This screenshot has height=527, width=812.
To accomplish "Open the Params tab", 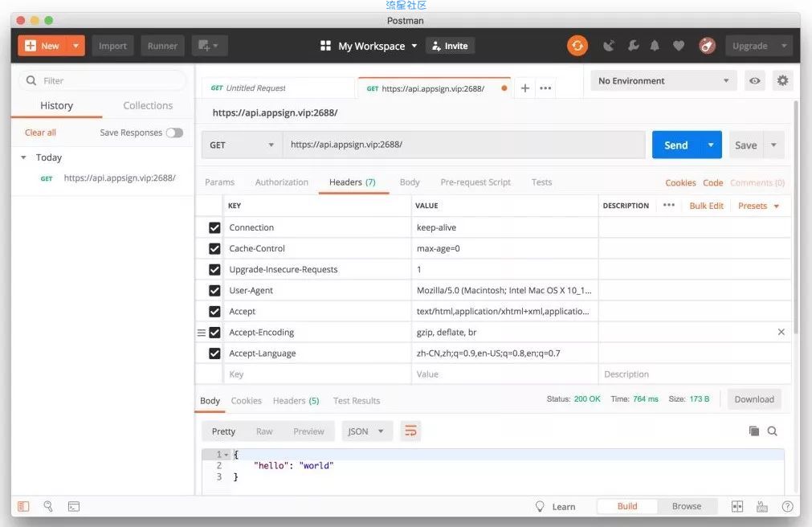I will tap(219, 182).
